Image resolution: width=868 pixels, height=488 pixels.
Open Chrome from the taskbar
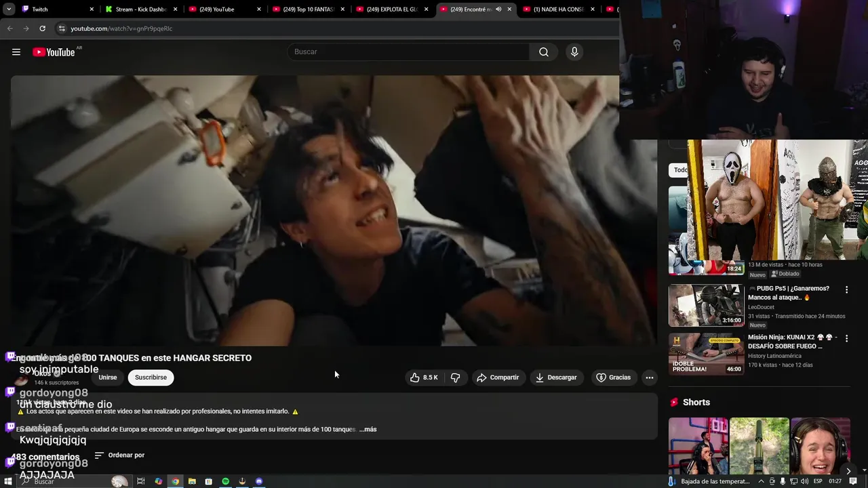point(175,481)
